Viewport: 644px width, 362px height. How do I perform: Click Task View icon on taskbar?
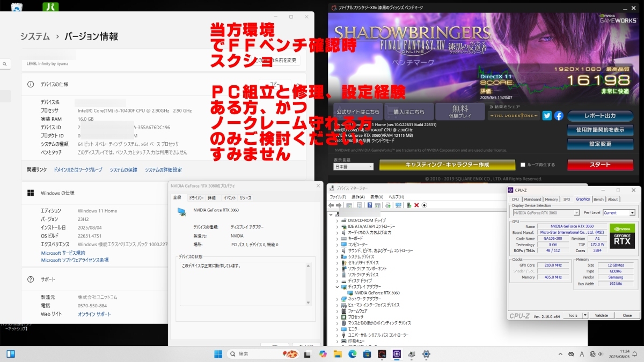[308, 354]
